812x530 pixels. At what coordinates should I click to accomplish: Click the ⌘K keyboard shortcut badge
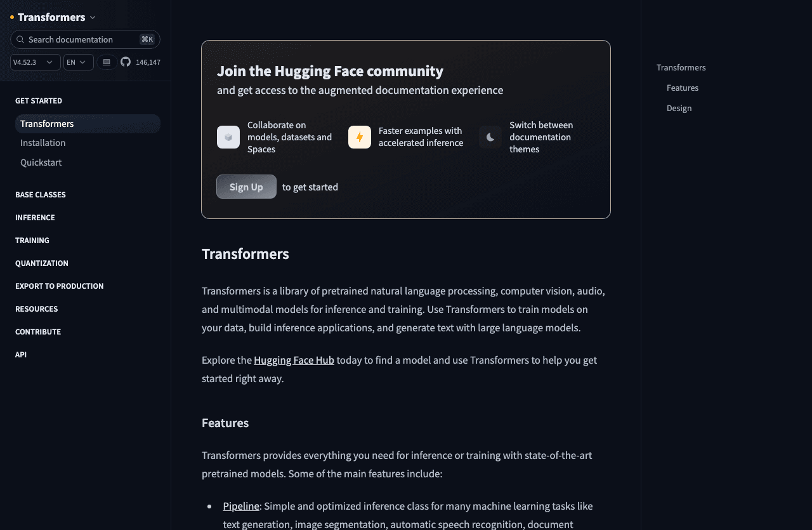click(147, 39)
